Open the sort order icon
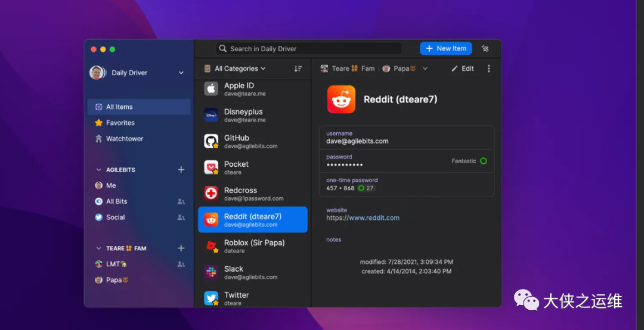Viewport: 644px width, 330px height. click(x=298, y=69)
